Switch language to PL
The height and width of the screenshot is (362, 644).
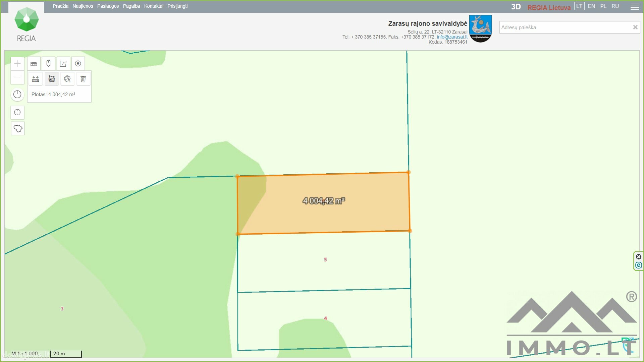click(603, 6)
